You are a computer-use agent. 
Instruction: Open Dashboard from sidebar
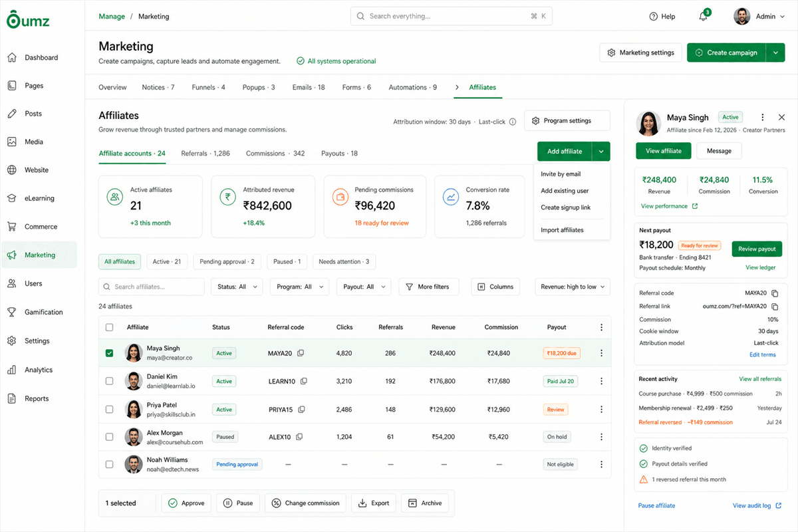coord(41,58)
